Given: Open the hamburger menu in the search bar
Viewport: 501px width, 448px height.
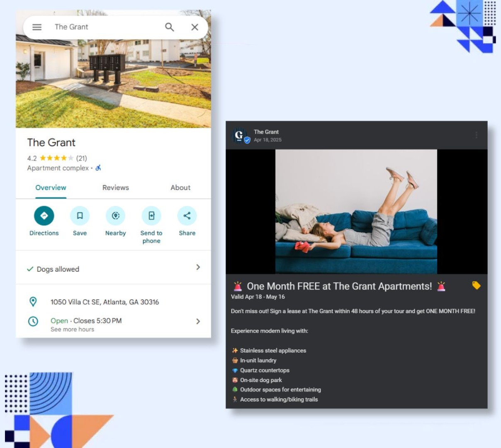Looking at the screenshot, I should [x=37, y=27].
